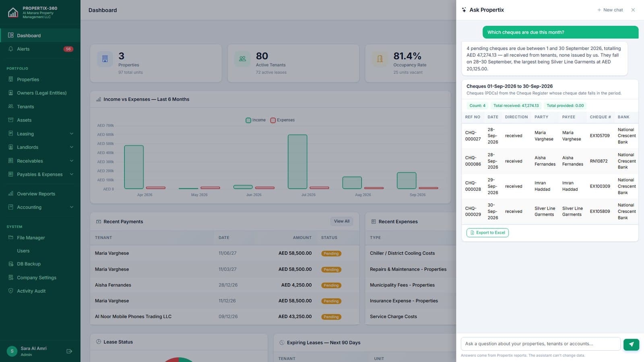Click the Company Settings icon in sidebar
This screenshot has width=644, height=362.
pyautogui.click(x=11, y=278)
